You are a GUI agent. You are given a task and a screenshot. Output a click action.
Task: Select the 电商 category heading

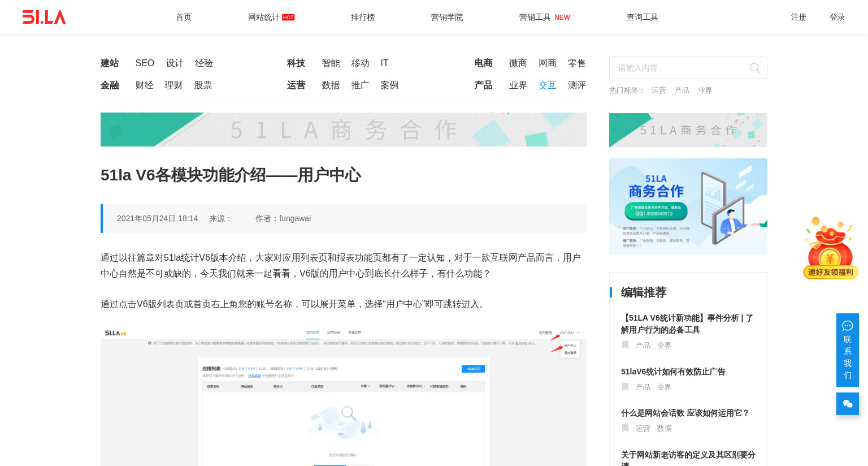coord(483,63)
